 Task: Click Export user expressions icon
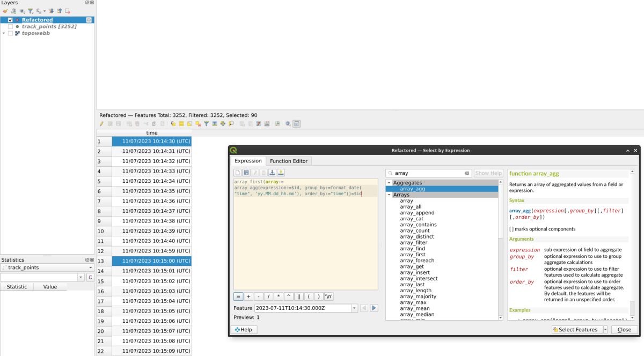click(281, 173)
